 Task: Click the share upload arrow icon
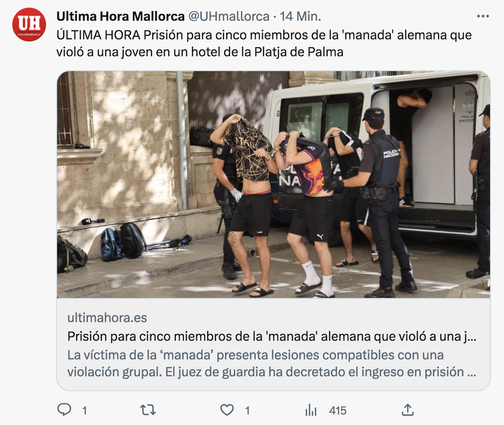pos(408,410)
